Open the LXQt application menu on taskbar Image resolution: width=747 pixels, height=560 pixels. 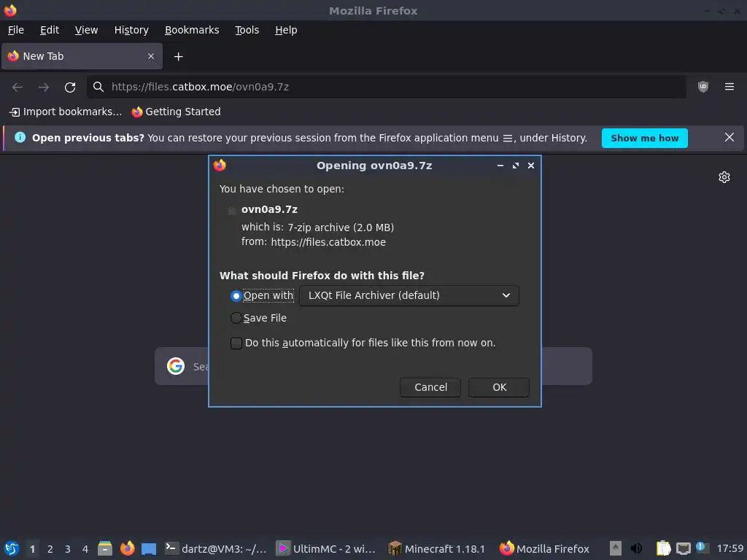click(12, 548)
